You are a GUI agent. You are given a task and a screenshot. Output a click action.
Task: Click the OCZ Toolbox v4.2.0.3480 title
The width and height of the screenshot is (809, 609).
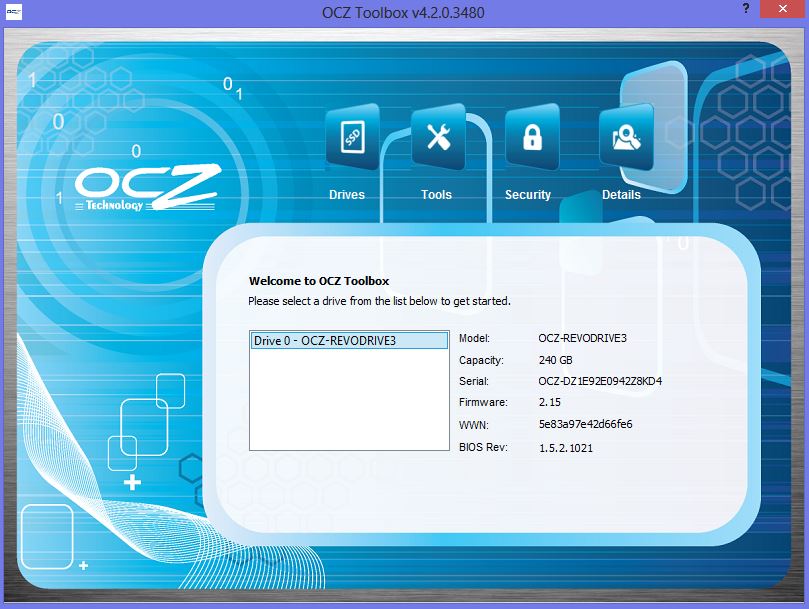point(403,12)
